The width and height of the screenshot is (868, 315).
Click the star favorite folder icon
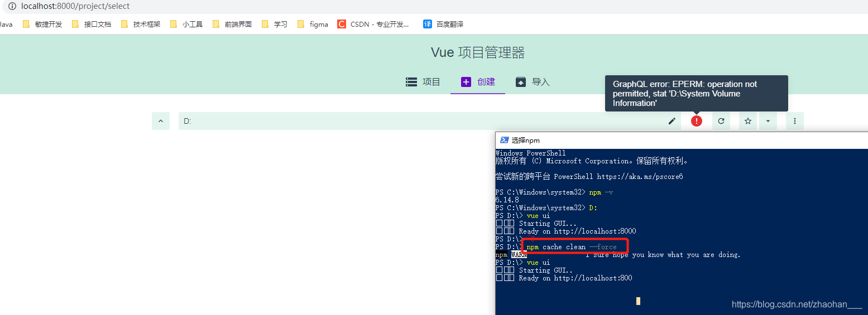pos(748,121)
